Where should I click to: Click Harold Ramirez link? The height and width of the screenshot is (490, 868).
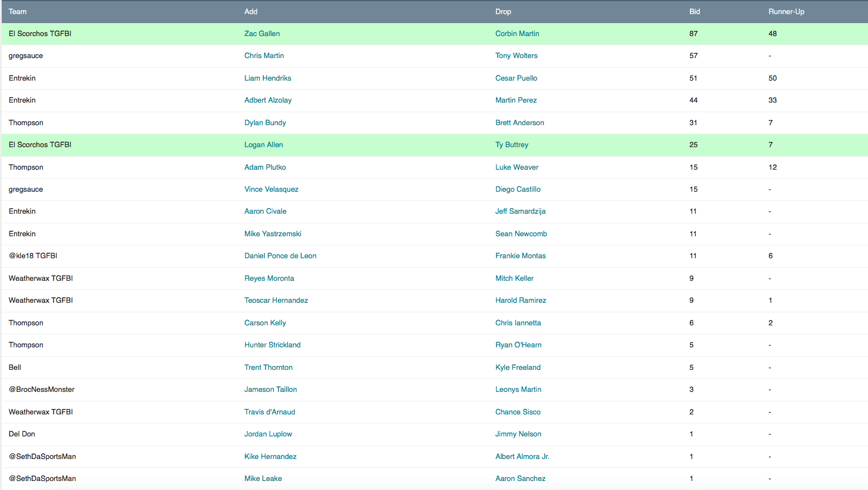[x=521, y=301]
